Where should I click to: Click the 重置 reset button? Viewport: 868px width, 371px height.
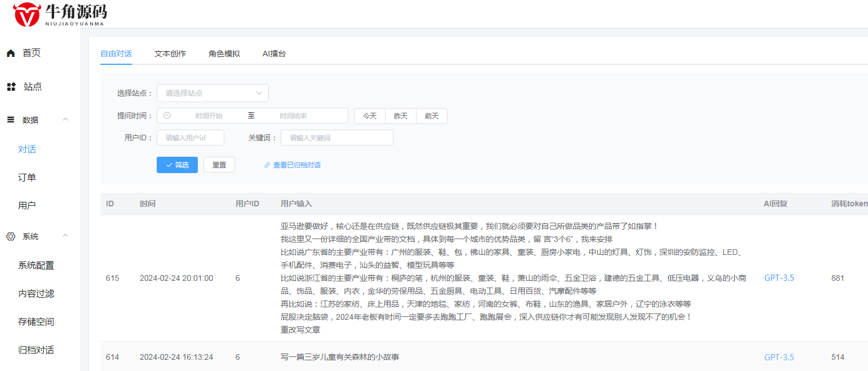219,165
